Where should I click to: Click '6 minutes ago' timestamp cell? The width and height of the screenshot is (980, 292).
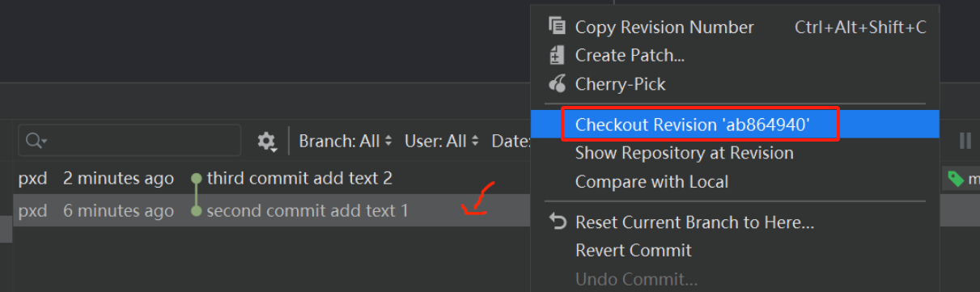(118, 211)
